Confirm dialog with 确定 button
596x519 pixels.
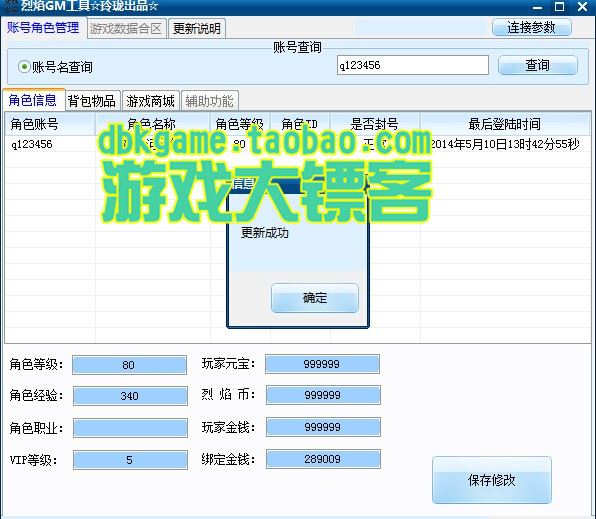(x=315, y=298)
